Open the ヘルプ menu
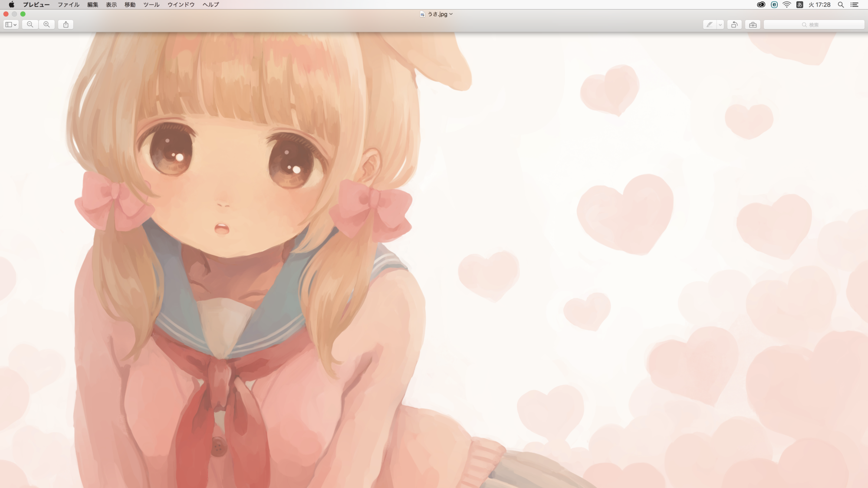Screen dimensions: 868x488 211,5
